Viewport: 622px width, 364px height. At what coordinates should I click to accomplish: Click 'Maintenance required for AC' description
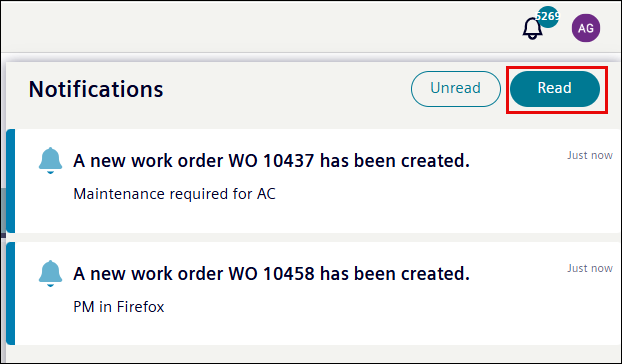[175, 194]
